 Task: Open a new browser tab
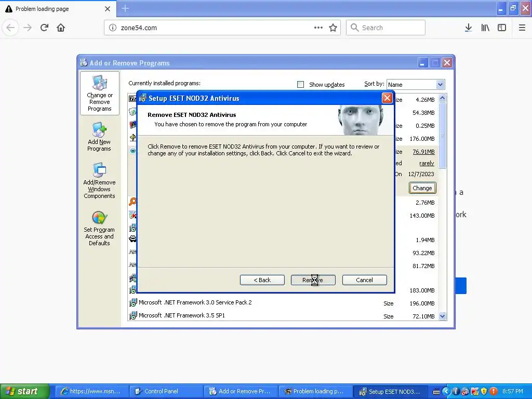125,8
